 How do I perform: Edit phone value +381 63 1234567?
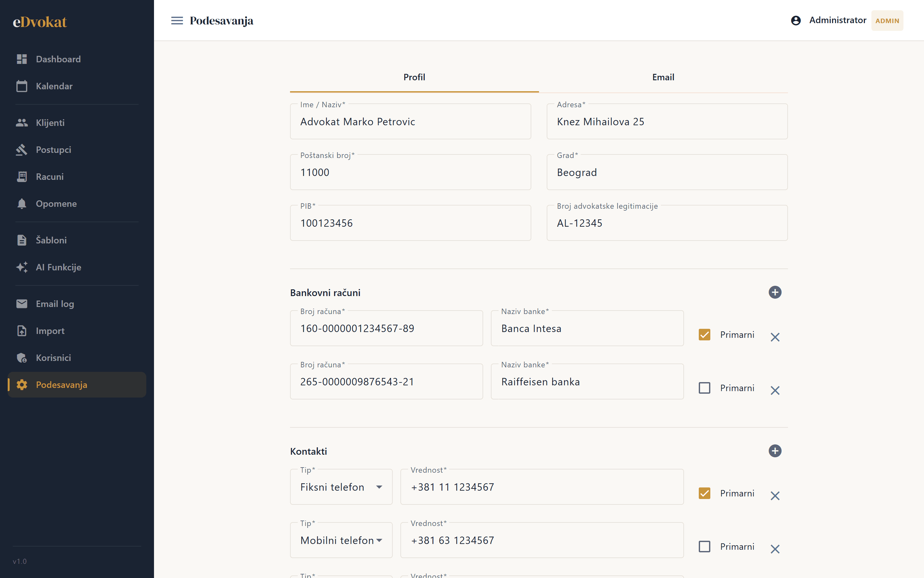[x=542, y=540]
